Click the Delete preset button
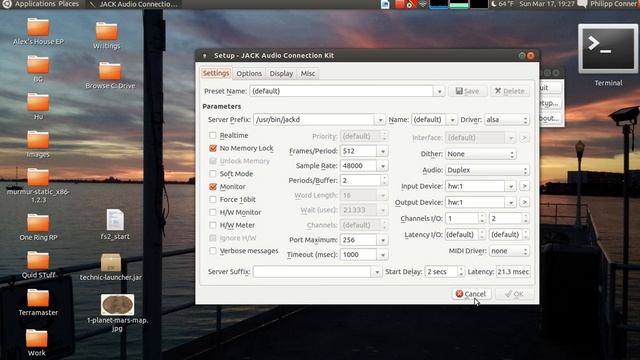The image size is (640, 360). click(510, 91)
